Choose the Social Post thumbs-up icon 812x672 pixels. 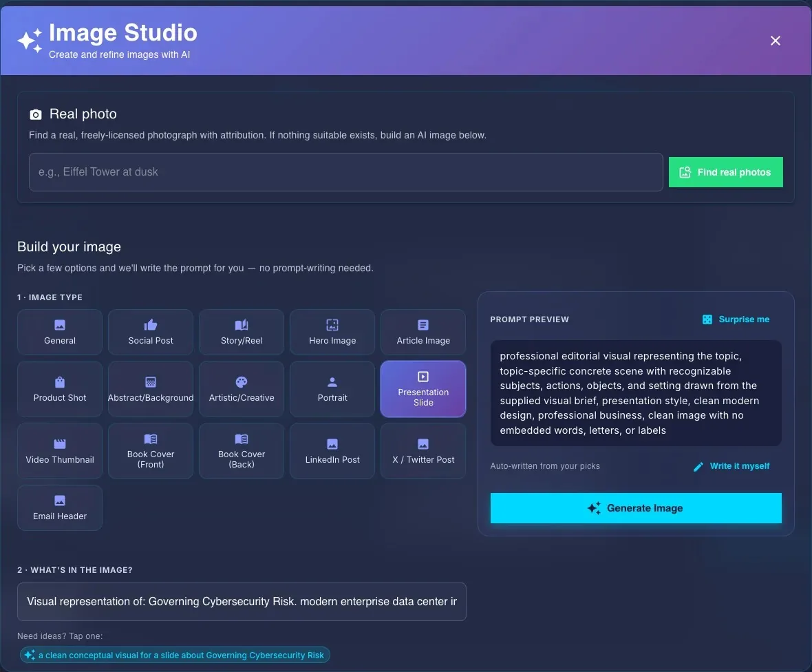[151, 325]
